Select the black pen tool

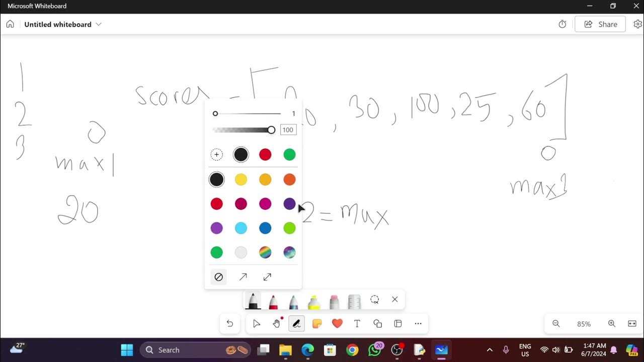point(253,301)
